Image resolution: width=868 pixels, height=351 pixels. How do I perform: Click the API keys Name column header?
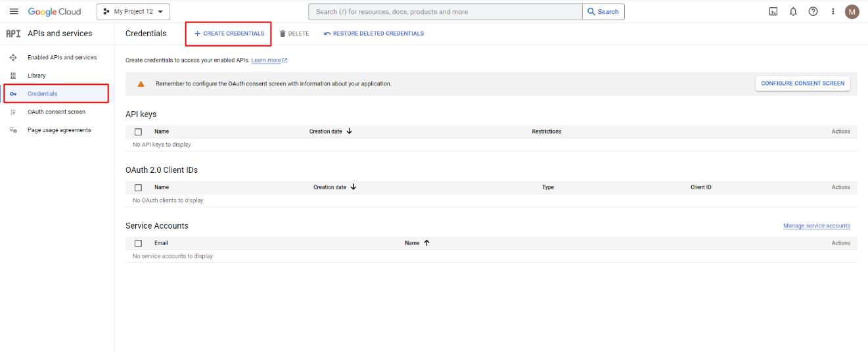point(162,131)
